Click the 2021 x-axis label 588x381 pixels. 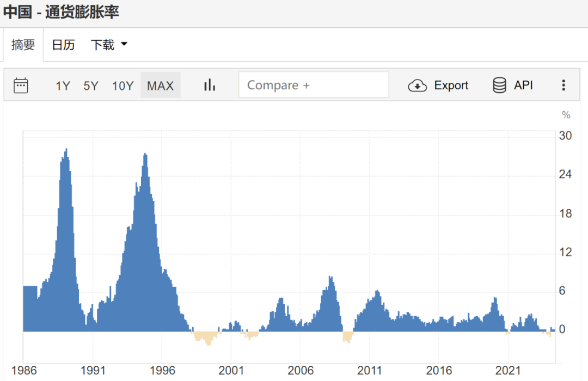pyautogui.click(x=508, y=371)
